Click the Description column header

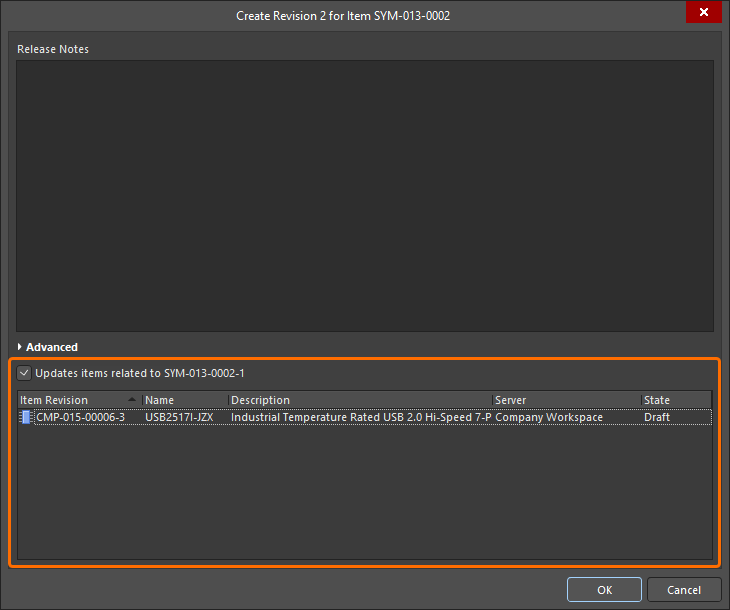[360, 400]
